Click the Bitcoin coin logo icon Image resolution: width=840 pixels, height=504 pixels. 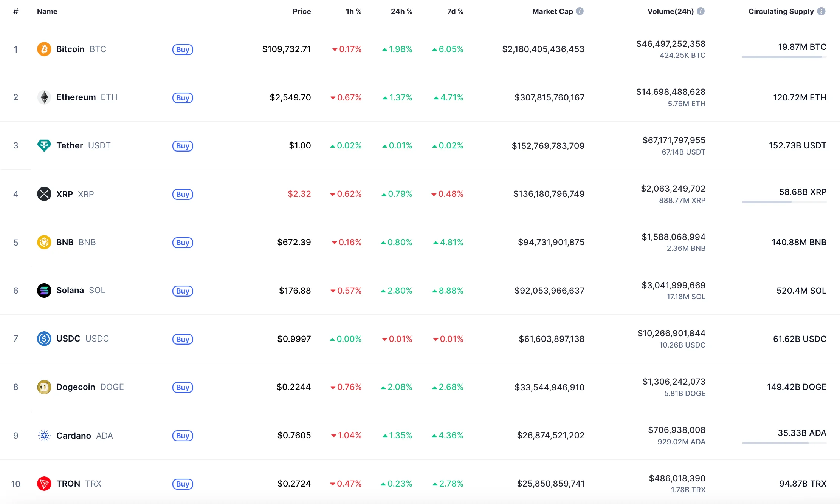[44, 49]
